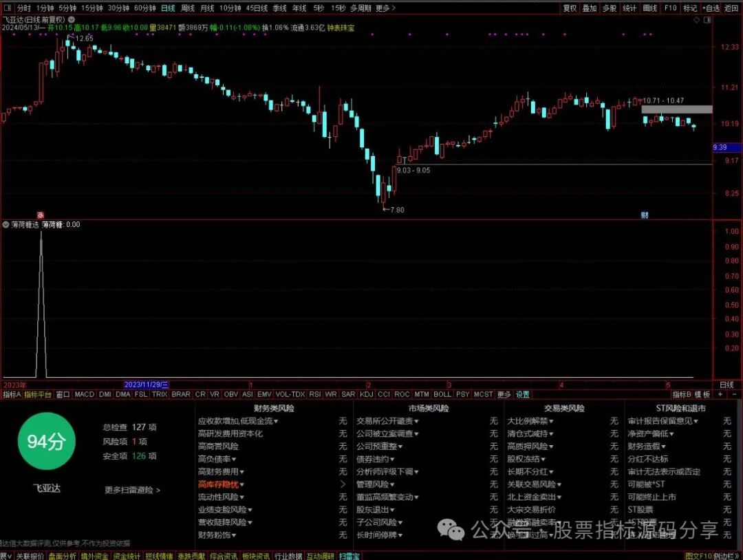Click the 模板 template button
The width and height of the screenshot is (743, 560).
702,394
